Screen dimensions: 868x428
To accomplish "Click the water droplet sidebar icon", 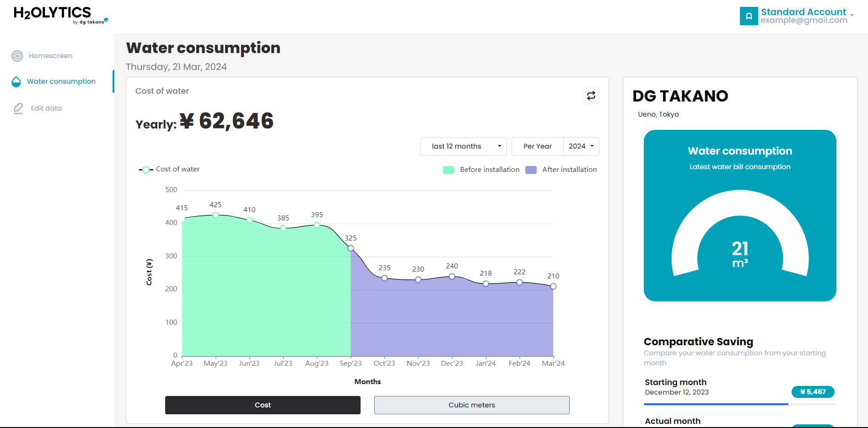I will 16,81.
